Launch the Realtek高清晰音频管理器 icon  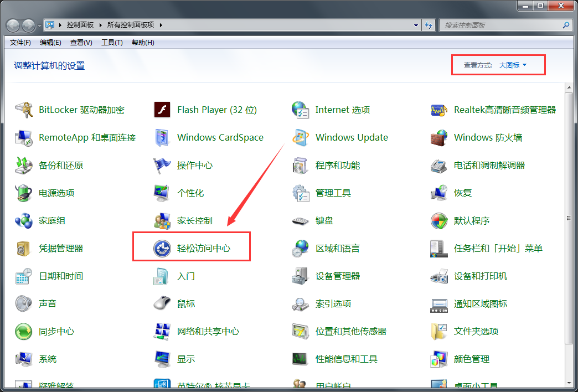coord(439,110)
